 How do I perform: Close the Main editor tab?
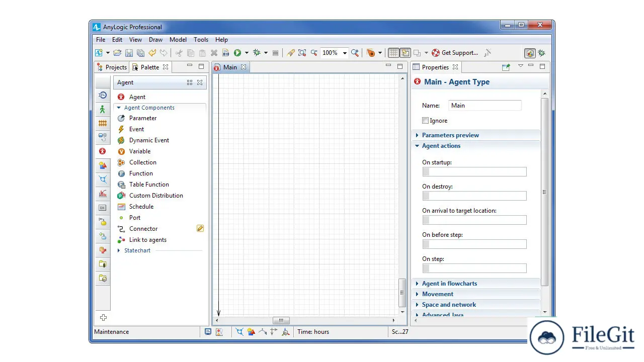244,67
